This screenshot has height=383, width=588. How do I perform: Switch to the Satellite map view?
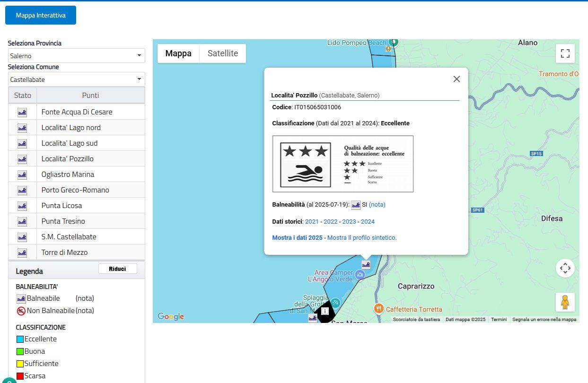(222, 53)
